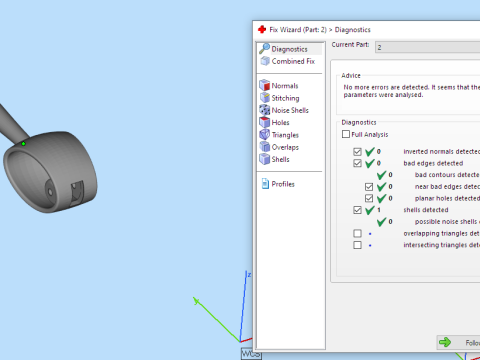Image resolution: width=480 pixels, height=360 pixels.
Task: Go to the Triangles fix page
Action: click(285, 135)
